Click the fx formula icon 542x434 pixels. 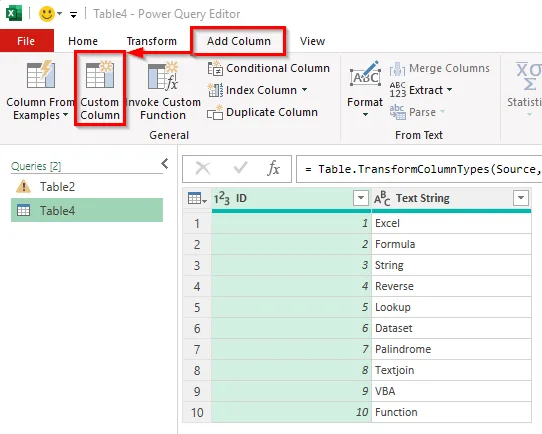pyautogui.click(x=273, y=168)
